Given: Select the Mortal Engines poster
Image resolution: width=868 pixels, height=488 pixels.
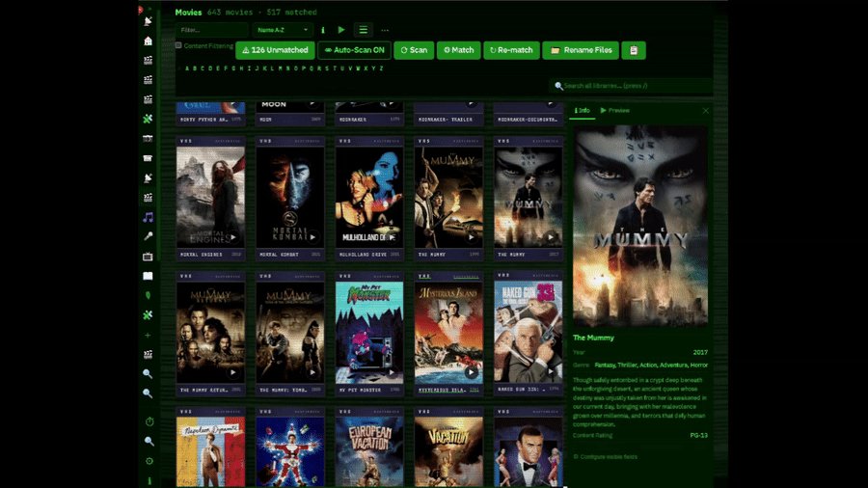Looking at the screenshot, I should pyautogui.click(x=210, y=197).
